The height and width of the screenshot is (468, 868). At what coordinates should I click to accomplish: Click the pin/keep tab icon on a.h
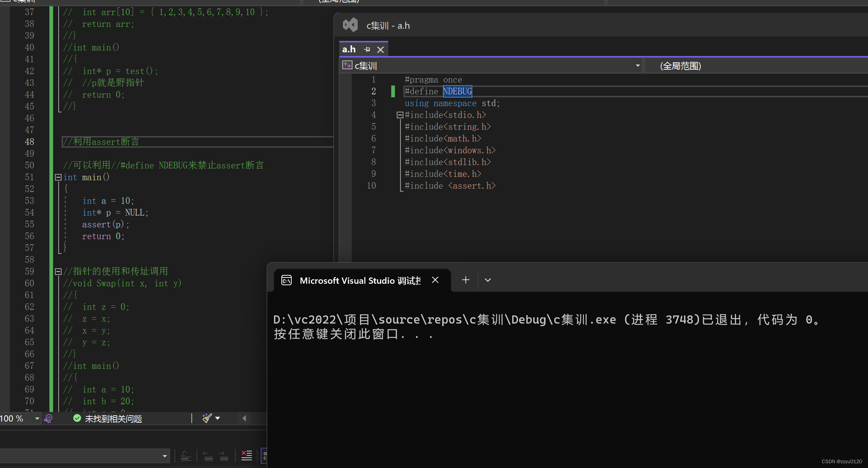click(x=367, y=50)
